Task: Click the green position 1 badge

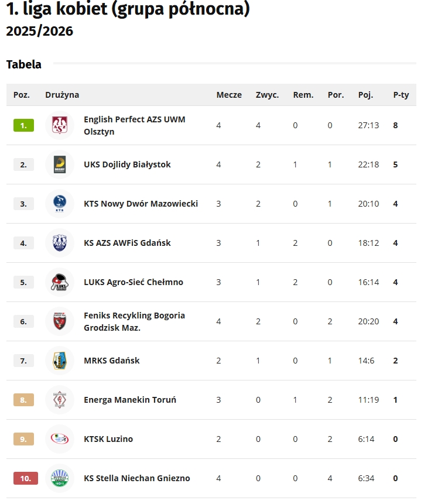Action: [x=23, y=125]
